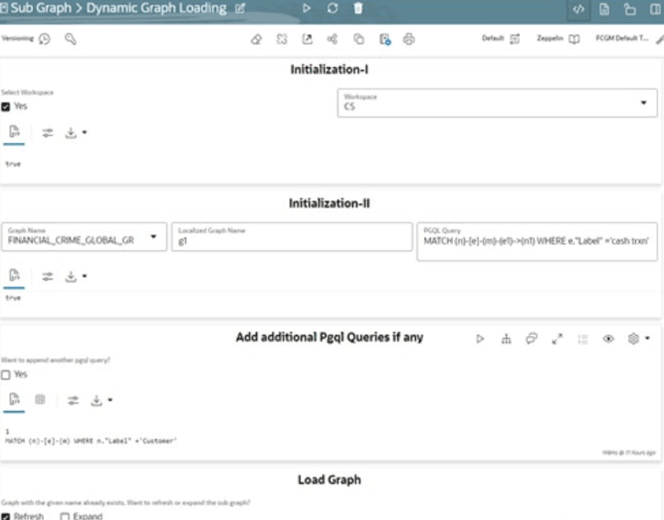664x520 pixels.
Task: Select text output tab in the Pgql Queries paragraph
Action: click(x=14, y=399)
